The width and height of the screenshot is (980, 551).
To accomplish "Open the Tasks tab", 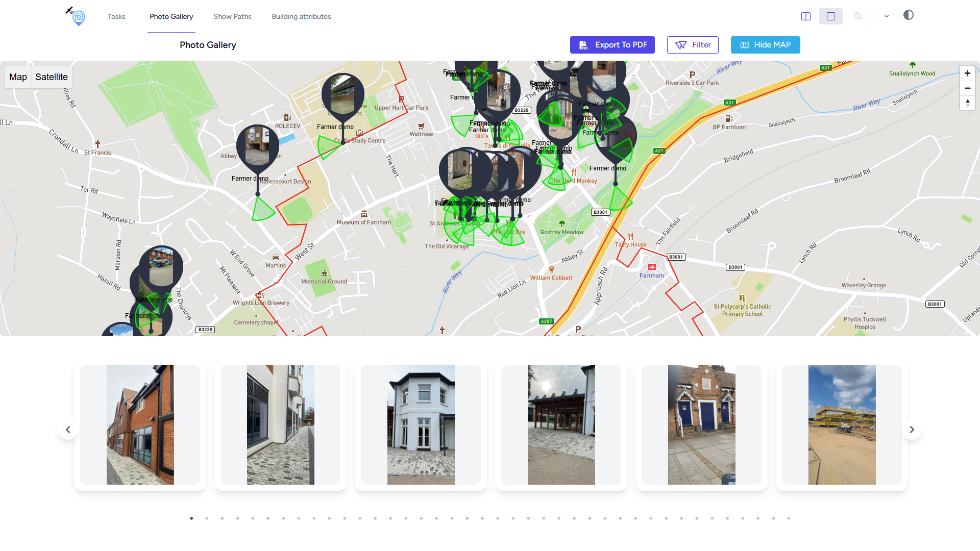I will point(116,16).
